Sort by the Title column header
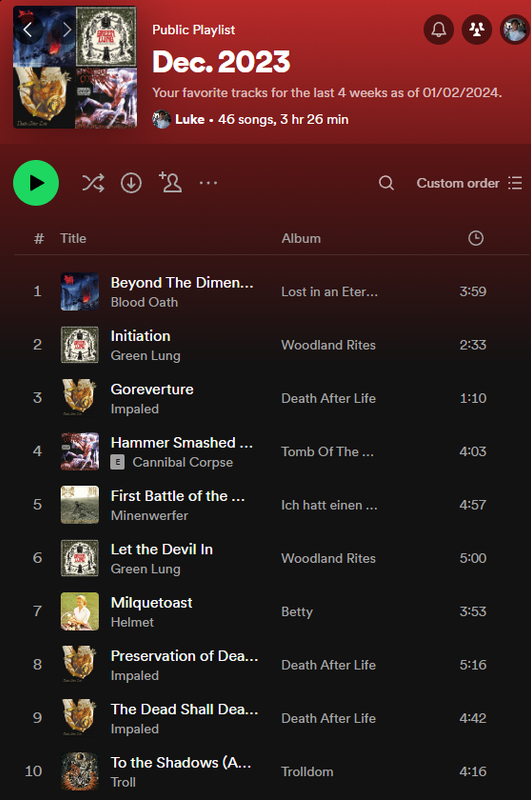Image resolution: width=531 pixels, height=800 pixels. pyautogui.click(x=73, y=238)
